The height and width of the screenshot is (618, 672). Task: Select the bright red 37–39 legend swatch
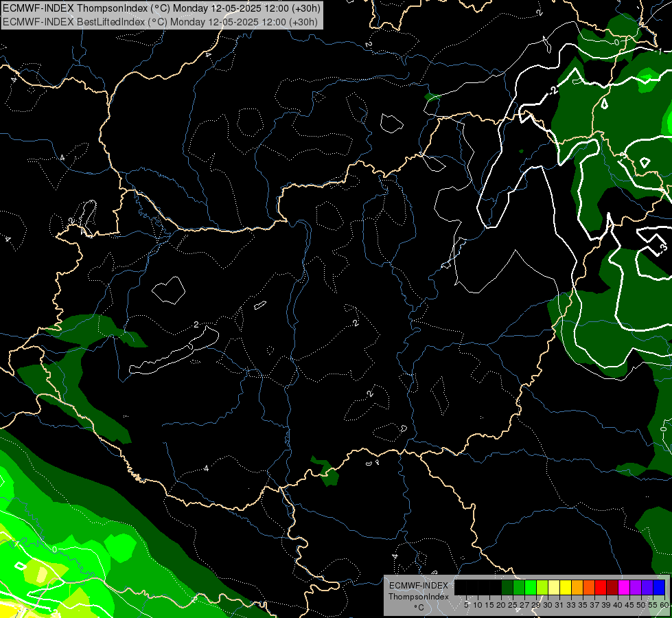tap(601, 587)
